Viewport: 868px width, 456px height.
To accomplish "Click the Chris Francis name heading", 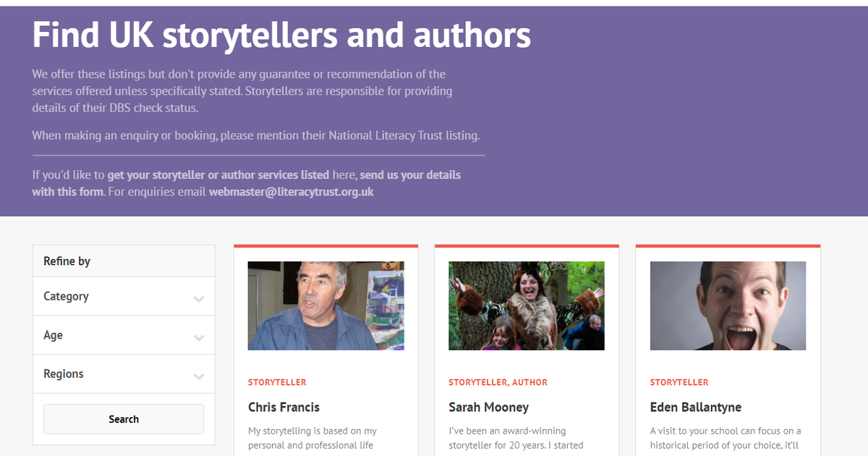I will pos(284,407).
